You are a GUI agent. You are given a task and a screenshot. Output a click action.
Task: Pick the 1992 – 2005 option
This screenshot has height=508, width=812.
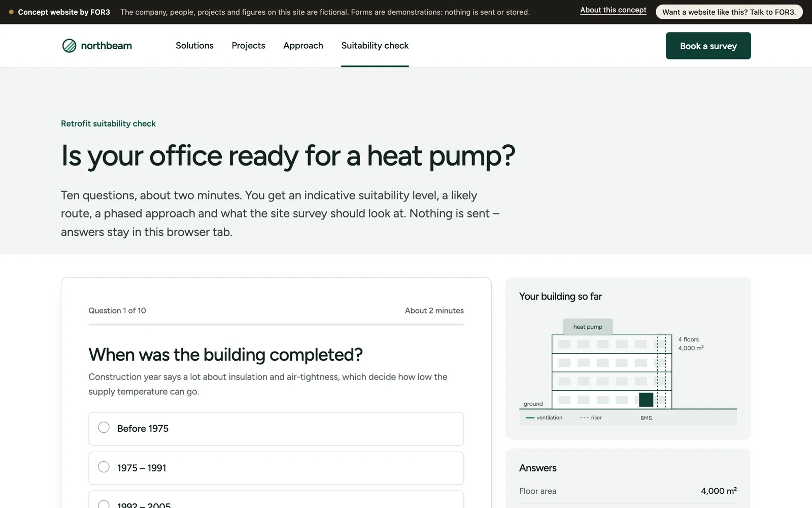click(x=276, y=500)
